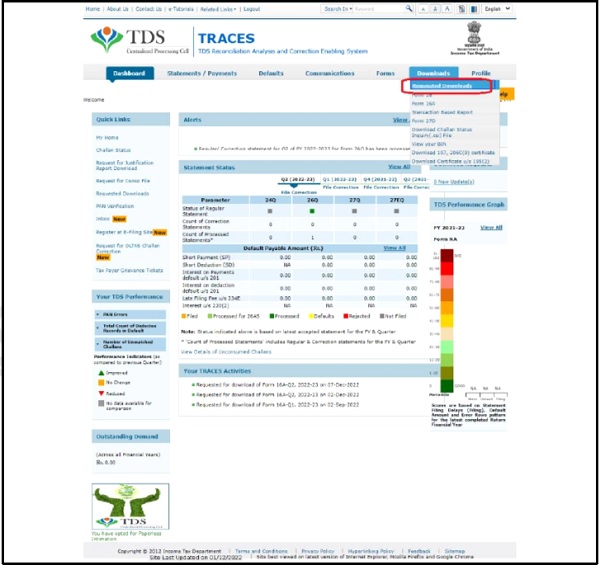Click the 26Q green status indicator square
The width and height of the screenshot is (600, 565).
pos(312,211)
